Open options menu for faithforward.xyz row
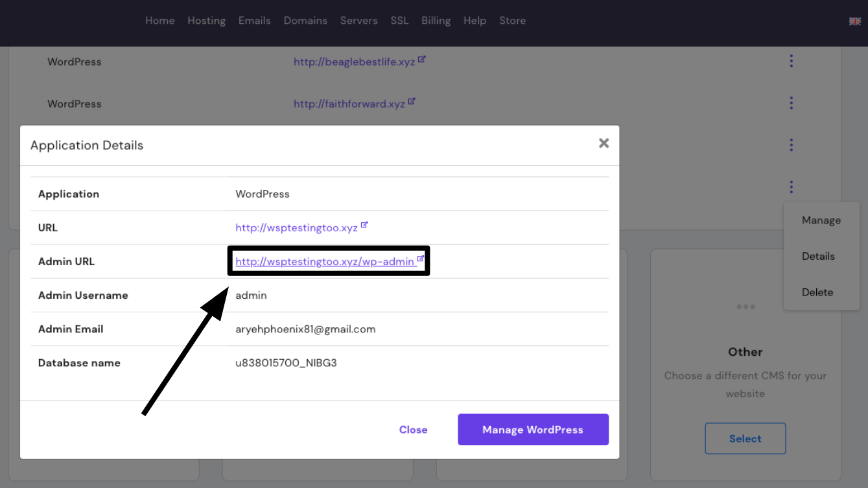868x488 pixels. click(x=791, y=103)
